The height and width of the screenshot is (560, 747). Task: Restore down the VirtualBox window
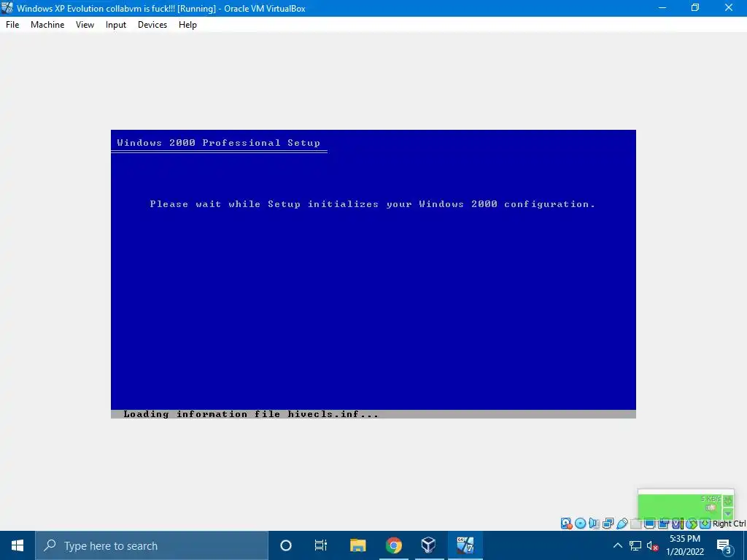pos(695,7)
